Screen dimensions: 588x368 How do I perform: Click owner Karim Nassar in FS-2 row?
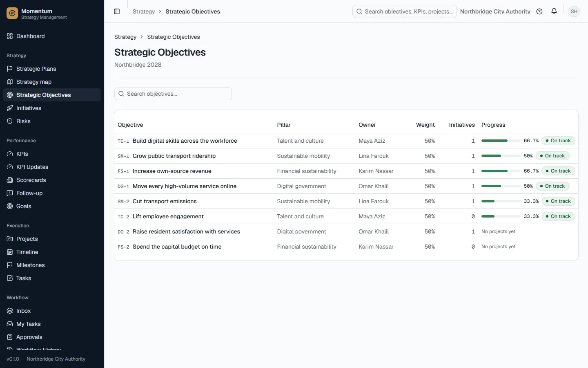[x=376, y=247]
